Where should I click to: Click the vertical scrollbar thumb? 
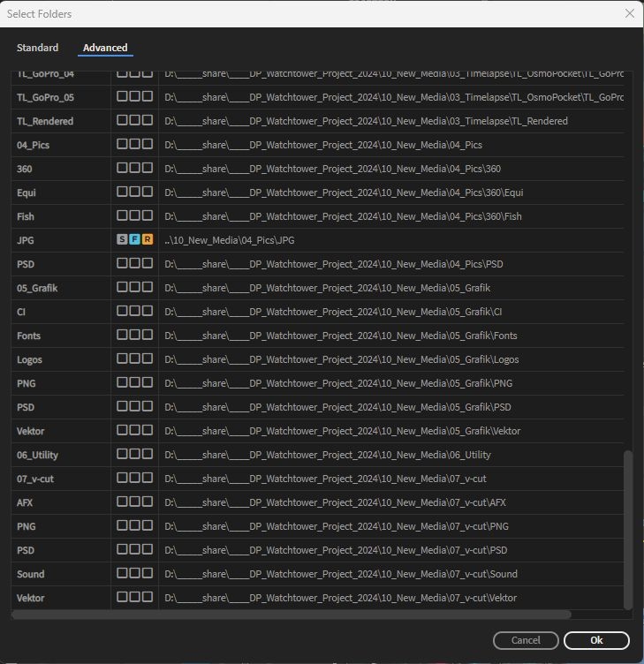tap(628, 528)
